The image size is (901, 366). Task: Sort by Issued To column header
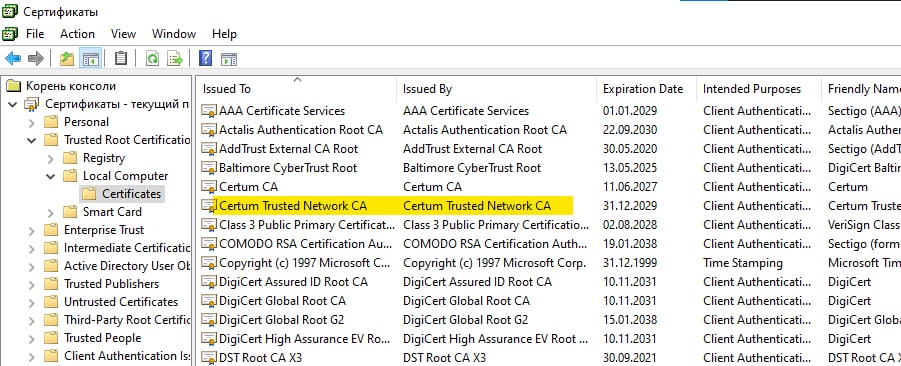coord(297,89)
